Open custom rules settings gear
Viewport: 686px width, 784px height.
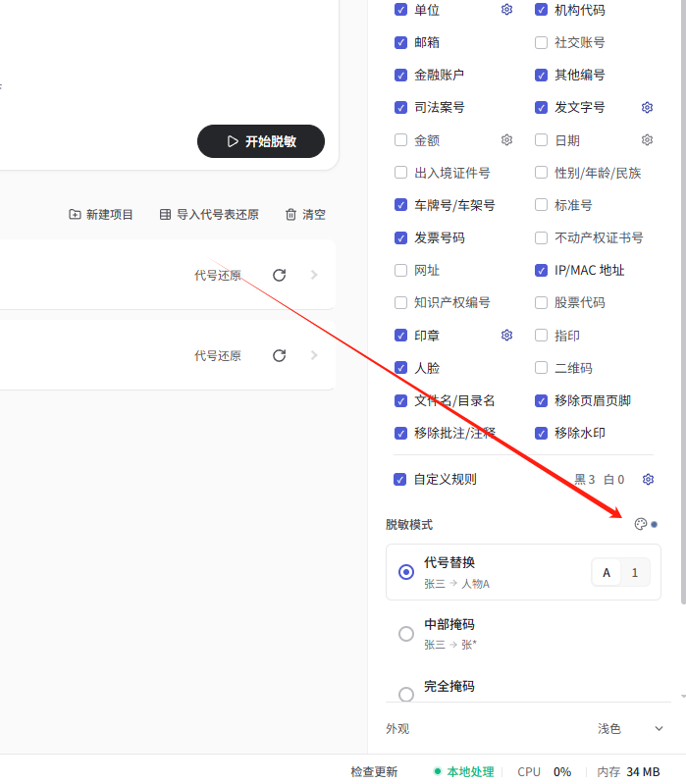tap(648, 480)
